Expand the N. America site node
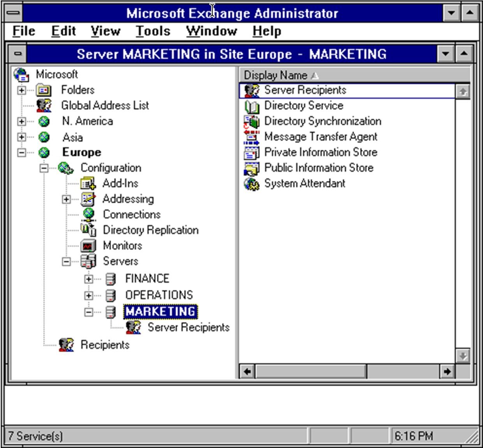Viewport: 483px width, 448px height. [x=22, y=121]
